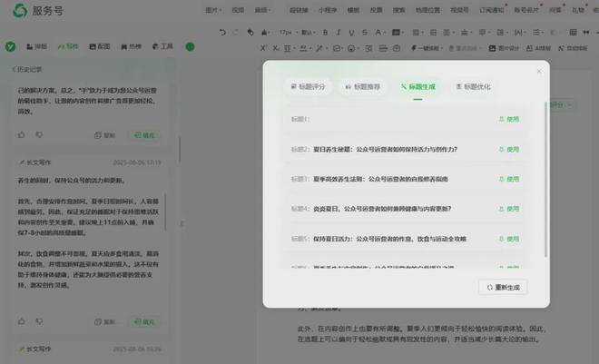
Task: Click the 小程序 menu item
Action: [328, 10]
